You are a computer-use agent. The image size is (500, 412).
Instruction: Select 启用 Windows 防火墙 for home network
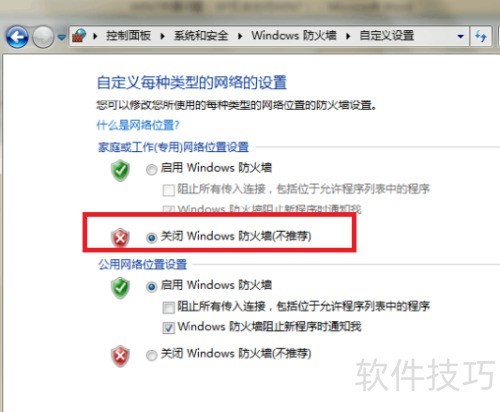pyautogui.click(x=152, y=170)
